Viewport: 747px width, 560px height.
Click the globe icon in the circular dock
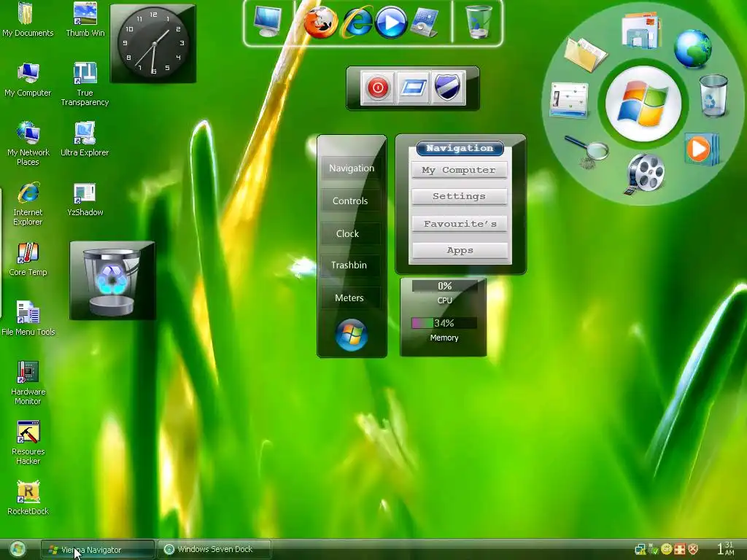pyautogui.click(x=693, y=49)
